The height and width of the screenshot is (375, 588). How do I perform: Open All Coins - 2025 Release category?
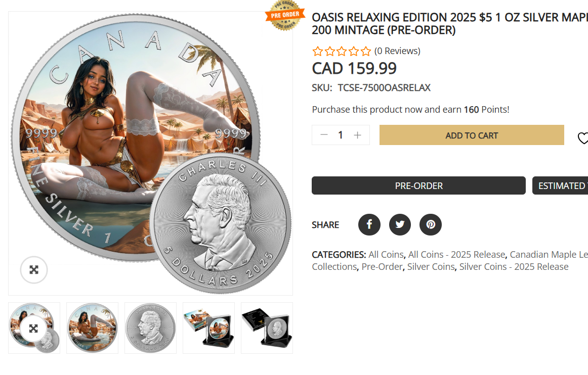click(x=456, y=254)
